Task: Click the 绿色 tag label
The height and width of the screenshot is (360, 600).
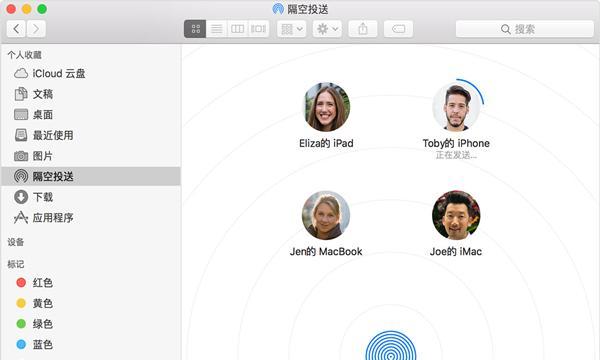Action: point(42,324)
